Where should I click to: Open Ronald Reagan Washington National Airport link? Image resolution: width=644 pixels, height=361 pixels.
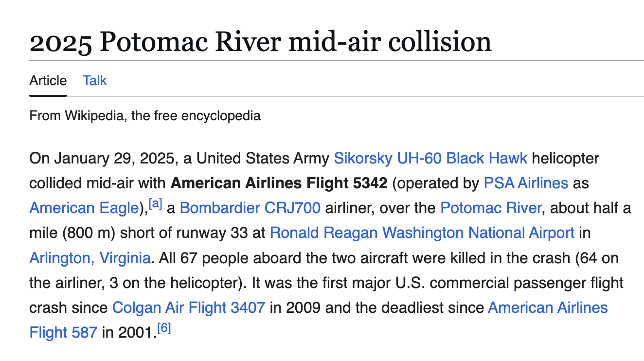(422, 233)
